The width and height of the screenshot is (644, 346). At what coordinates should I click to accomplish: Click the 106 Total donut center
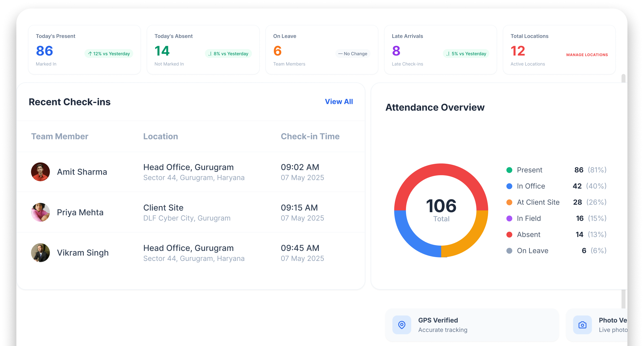441,210
